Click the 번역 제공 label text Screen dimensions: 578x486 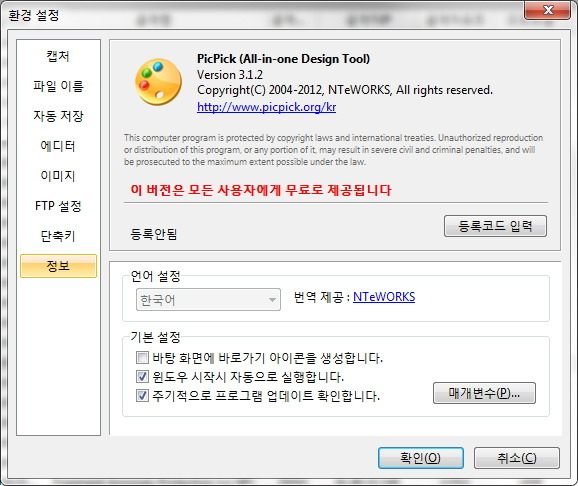321,297
